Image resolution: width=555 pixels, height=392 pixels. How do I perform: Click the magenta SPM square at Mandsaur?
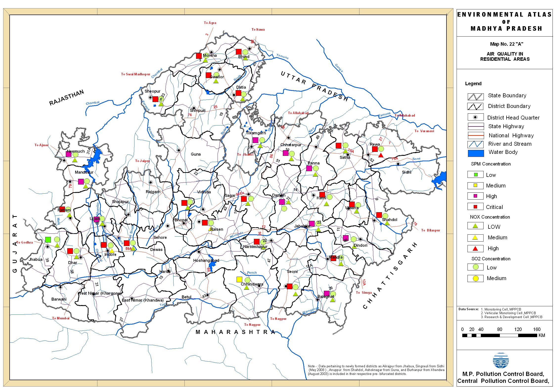pyautogui.click(x=81, y=182)
